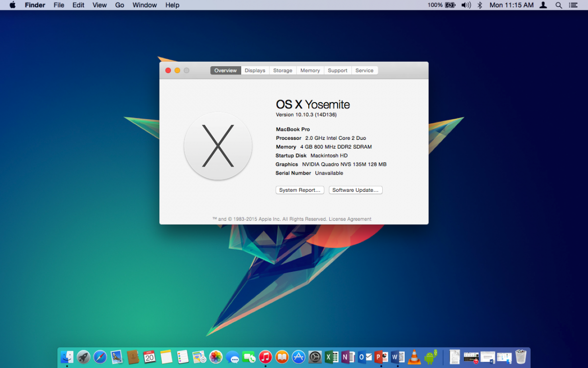Open Microsoft OneNote in the Dock
The height and width of the screenshot is (368, 588).
point(348,357)
